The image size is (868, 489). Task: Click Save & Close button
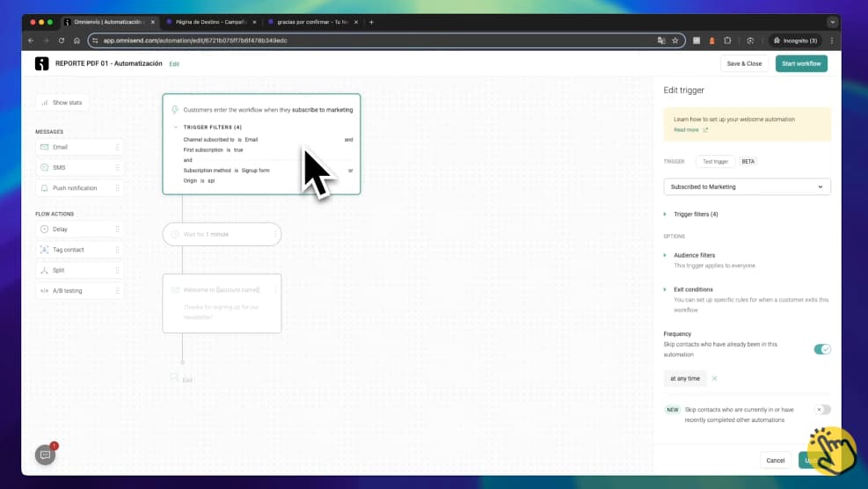(x=744, y=63)
